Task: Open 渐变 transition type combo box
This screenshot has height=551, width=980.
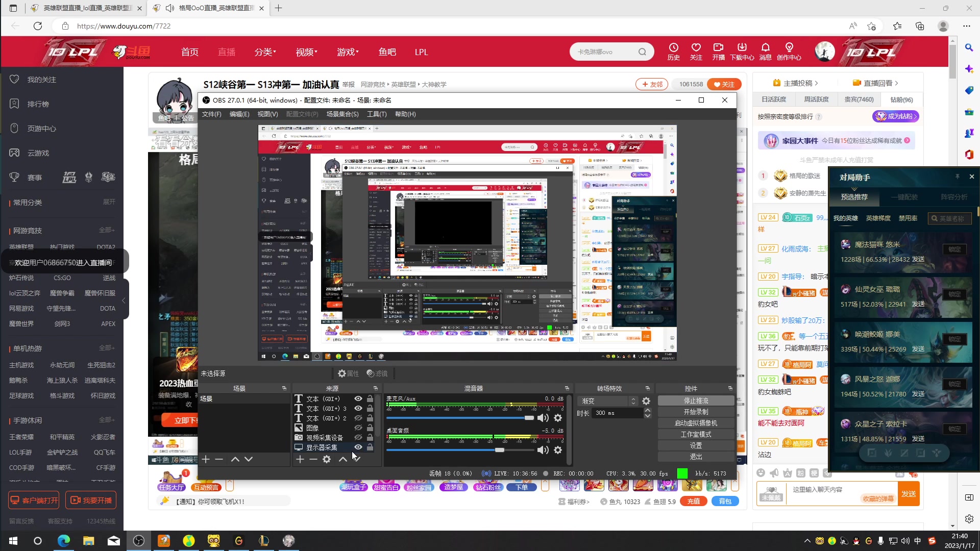Action: [x=608, y=401]
